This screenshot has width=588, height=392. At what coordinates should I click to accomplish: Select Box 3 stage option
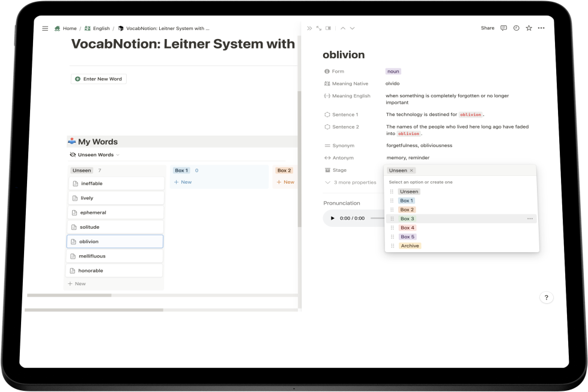[407, 219]
